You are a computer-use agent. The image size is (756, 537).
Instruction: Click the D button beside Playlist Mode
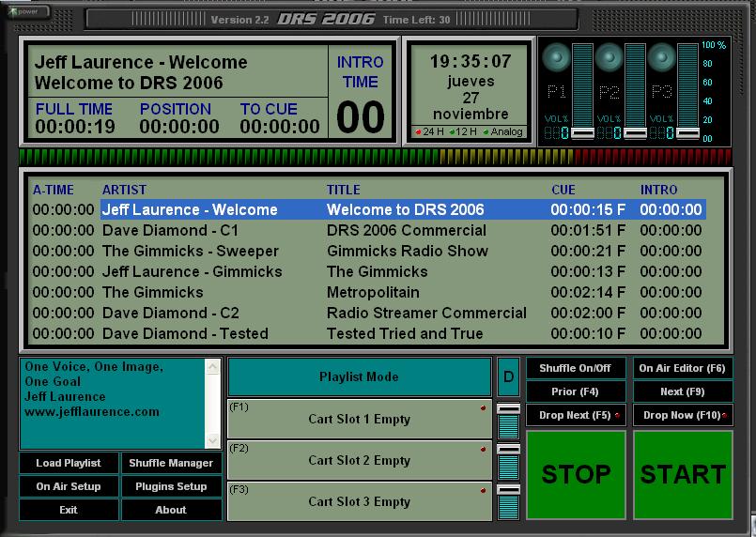[509, 376]
